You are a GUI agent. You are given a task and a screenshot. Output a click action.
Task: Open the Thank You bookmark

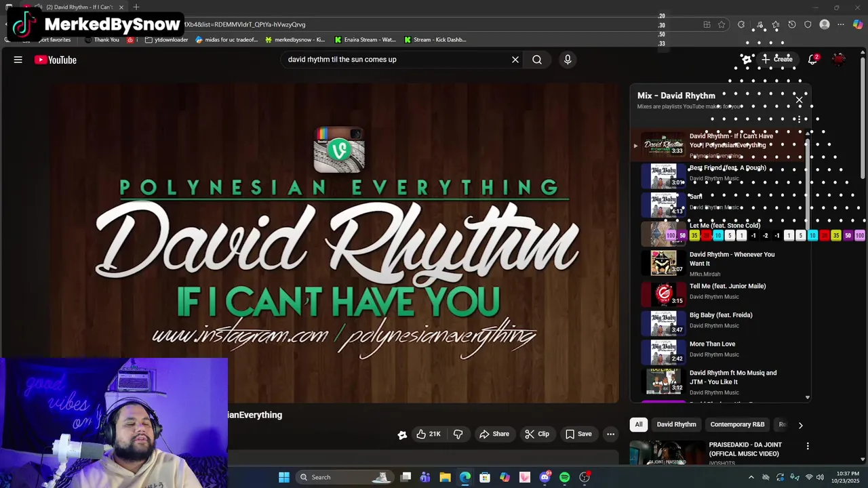pos(102,39)
